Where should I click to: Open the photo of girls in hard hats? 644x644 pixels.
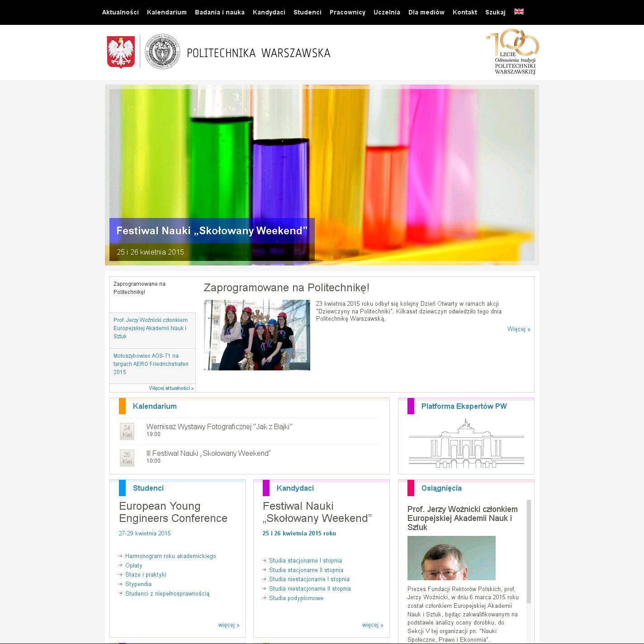click(x=257, y=335)
